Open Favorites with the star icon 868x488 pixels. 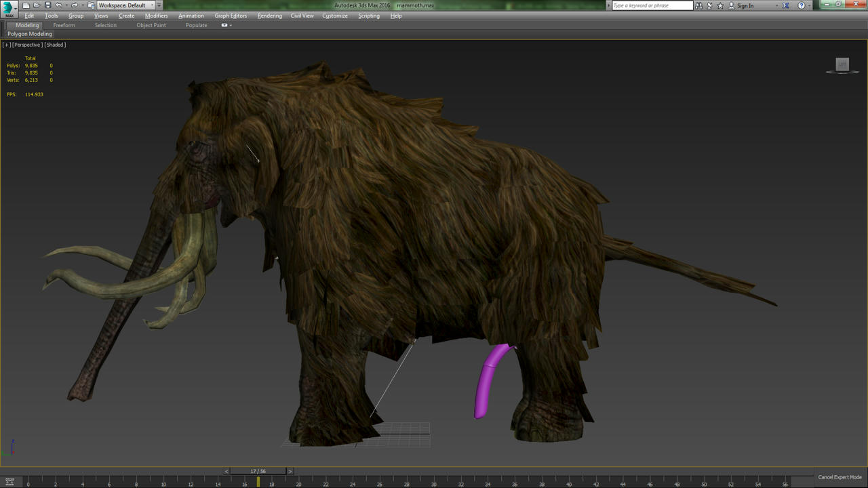(720, 5)
